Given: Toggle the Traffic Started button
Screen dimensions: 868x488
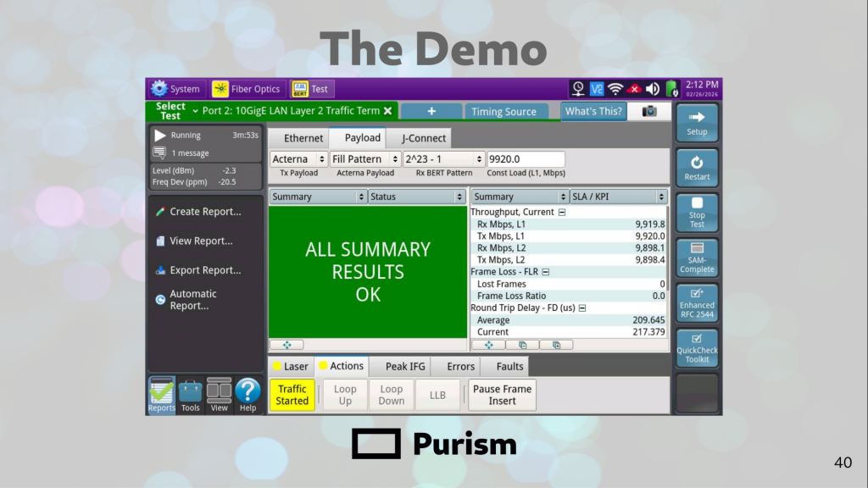Looking at the screenshot, I should point(292,395).
